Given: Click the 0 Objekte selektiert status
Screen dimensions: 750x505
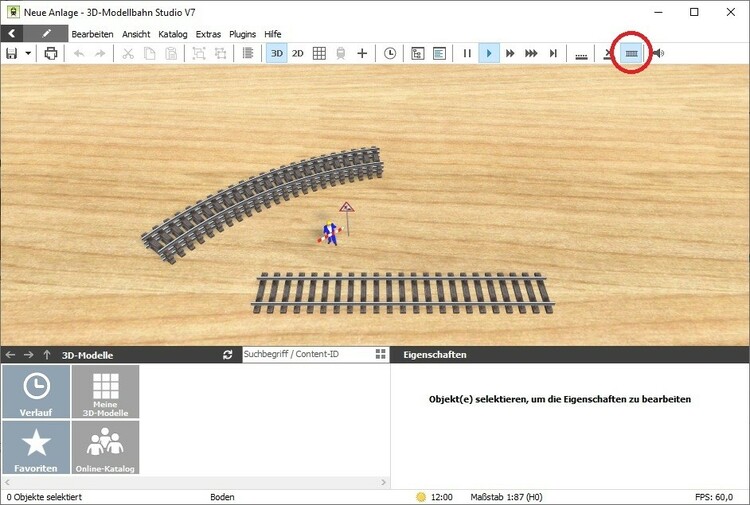Looking at the screenshot, I should coord(44,497).
